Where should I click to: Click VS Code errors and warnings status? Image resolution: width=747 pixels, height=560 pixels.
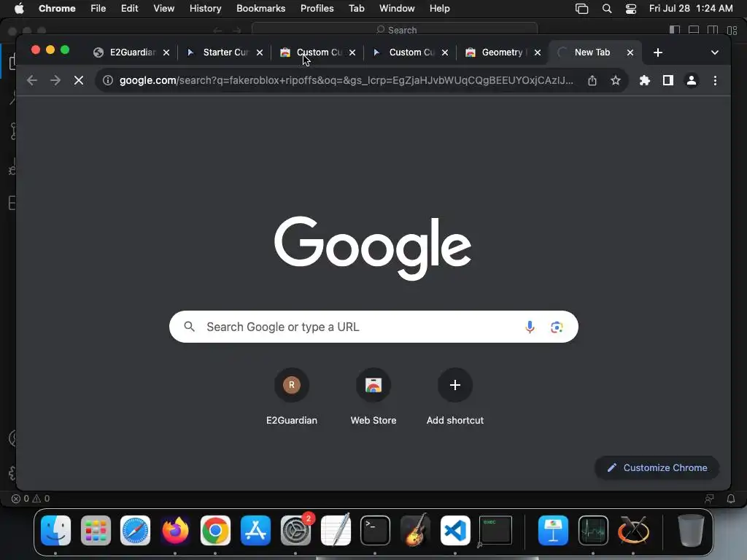coord(31,499)
